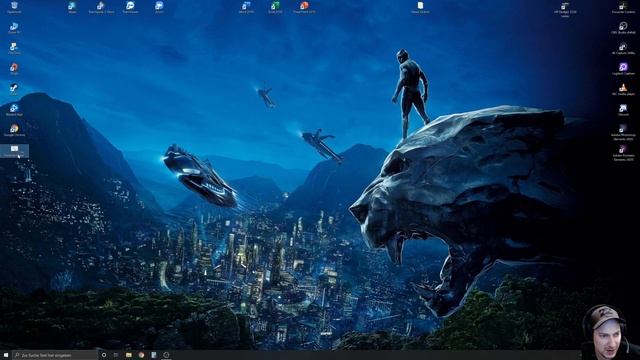Open the Papierkorb recycle bin icon
This screenshot has height=360, width=640.
click(x=14, y=7)
